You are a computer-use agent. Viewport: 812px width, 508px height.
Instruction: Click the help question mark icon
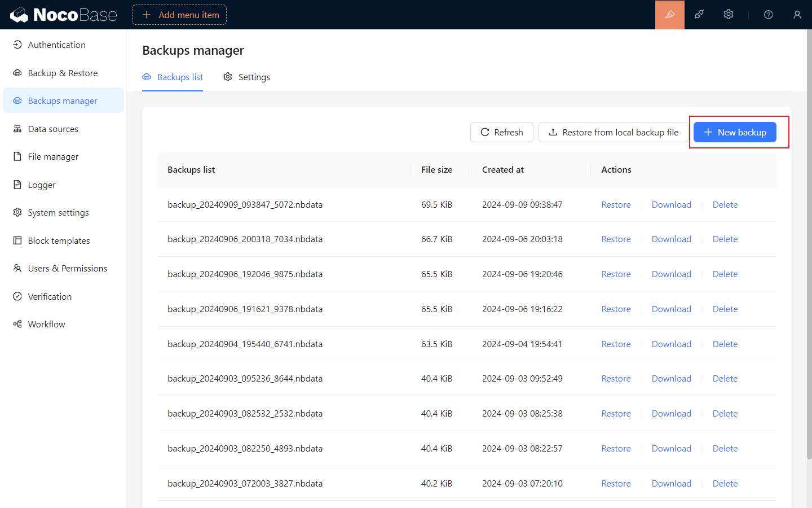click(x=768, y=15)
